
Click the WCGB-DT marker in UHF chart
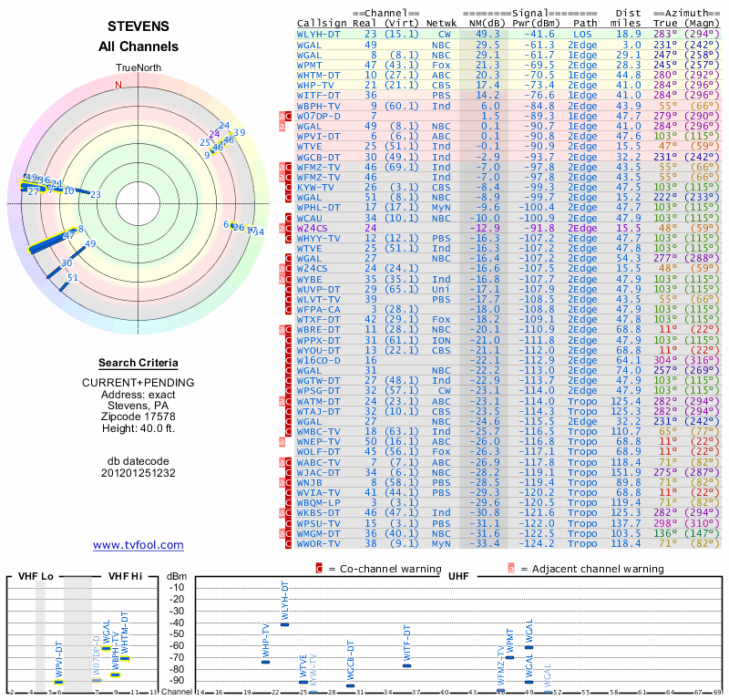point(350,685)
